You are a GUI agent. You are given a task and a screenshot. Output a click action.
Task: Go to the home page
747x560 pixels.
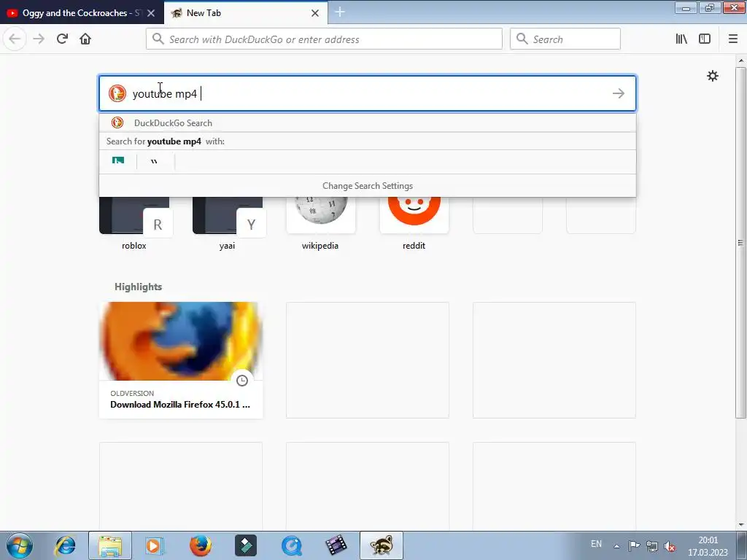(85, 39)
